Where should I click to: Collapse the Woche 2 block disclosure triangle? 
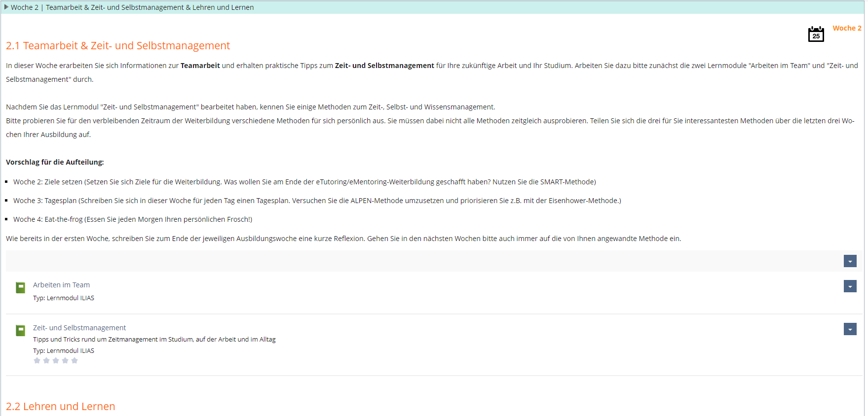(x=6, y=7)
